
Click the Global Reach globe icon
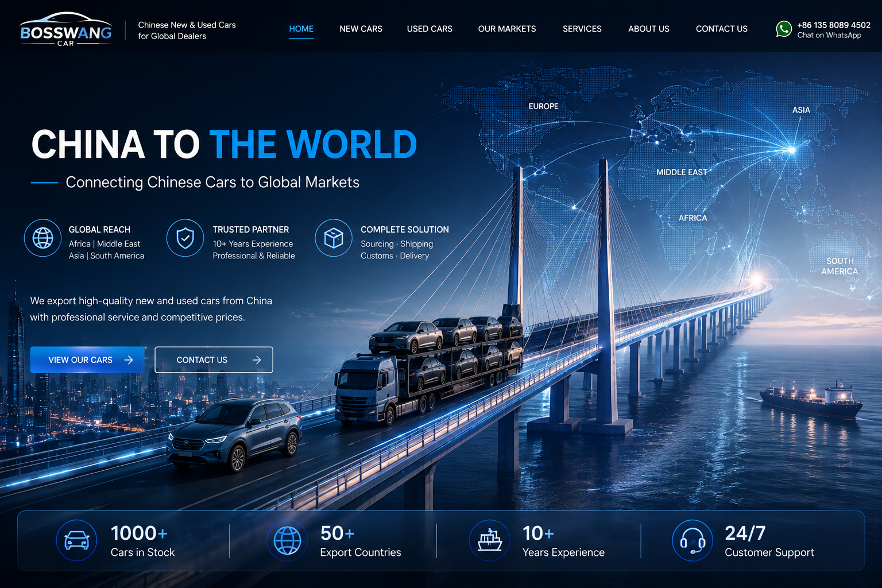pyautogui.click(x=43, y=238)
